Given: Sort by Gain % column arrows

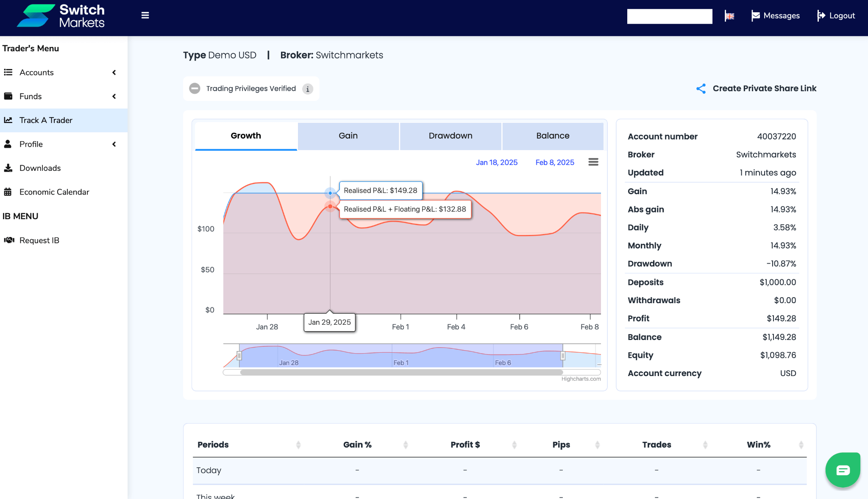Looking at the screenshot, I should (406, 445).
